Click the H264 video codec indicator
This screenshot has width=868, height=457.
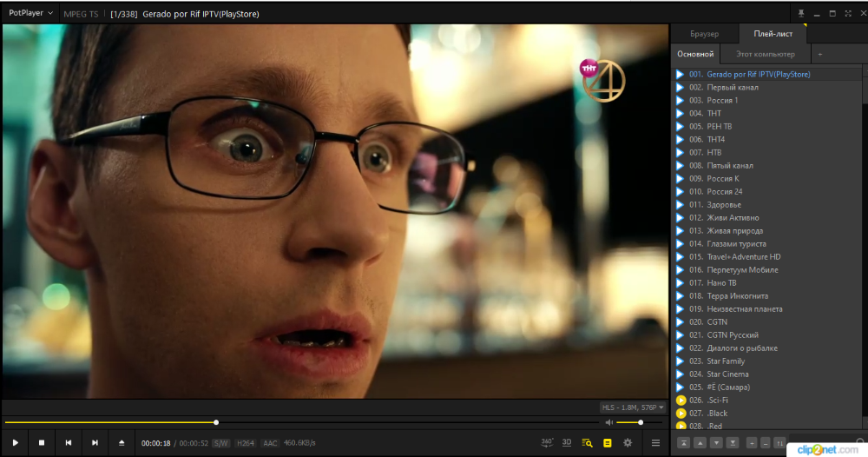(x=246, y=442)
